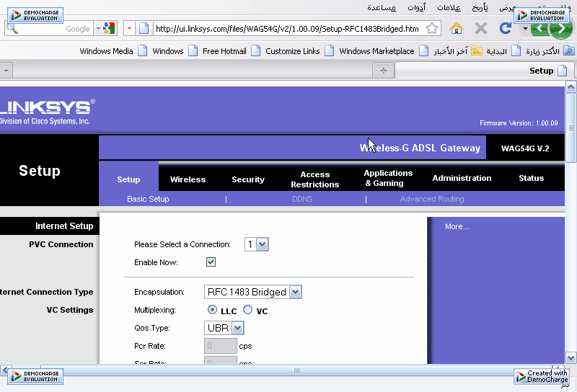Open the search engine dropdown arrow
The width and height of the screenshot is (577, 392).
point(98,29)
